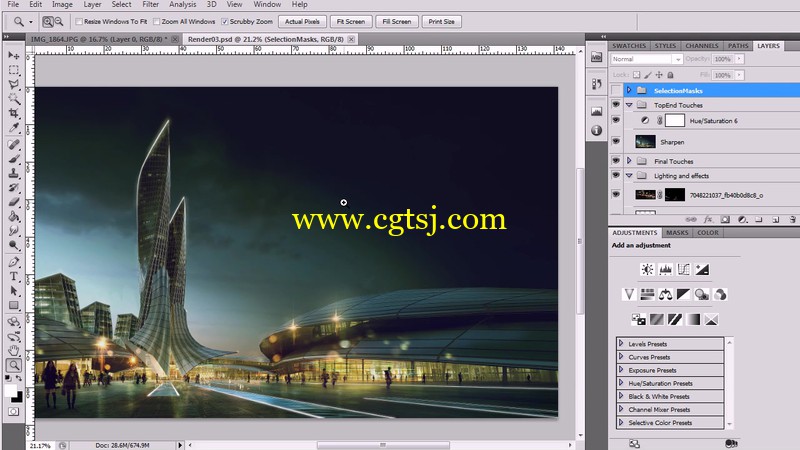Expand the SelectionMasks group
The image size is (800, 450).
click(629, 90)
